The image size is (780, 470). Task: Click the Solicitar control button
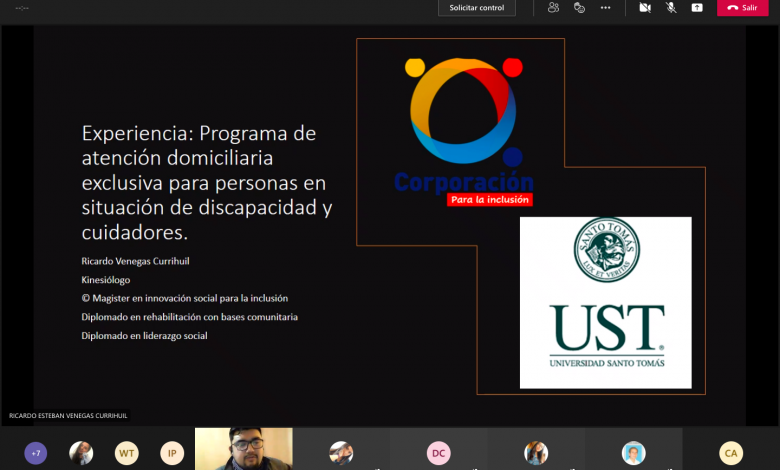[476, 8]
